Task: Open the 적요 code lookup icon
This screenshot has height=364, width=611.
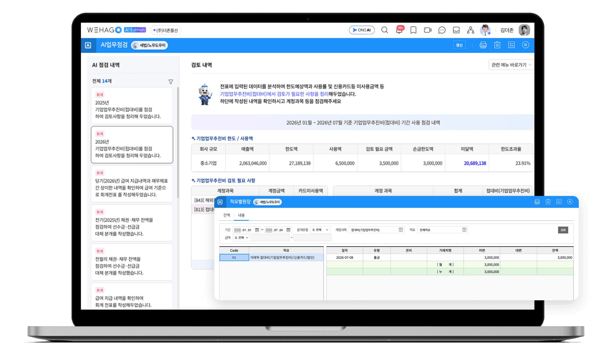Action: 464,230
